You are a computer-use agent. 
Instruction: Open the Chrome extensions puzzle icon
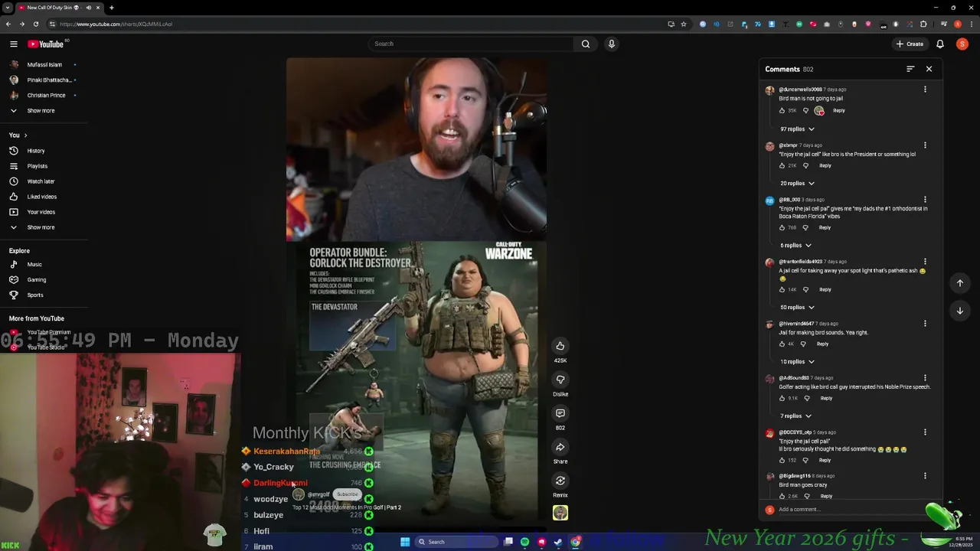click(923, 24)
